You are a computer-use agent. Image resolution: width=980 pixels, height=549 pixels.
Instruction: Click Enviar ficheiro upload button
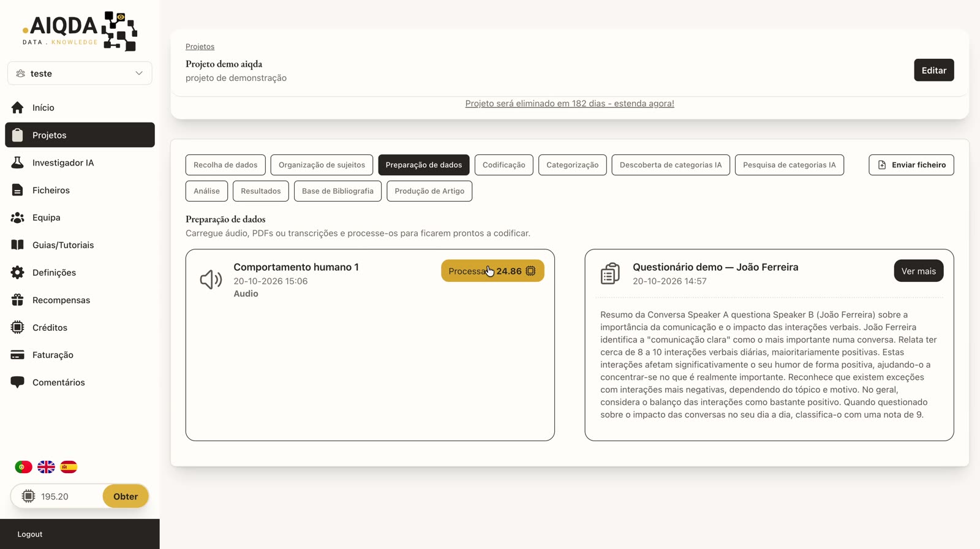click(x=911, y=165)
